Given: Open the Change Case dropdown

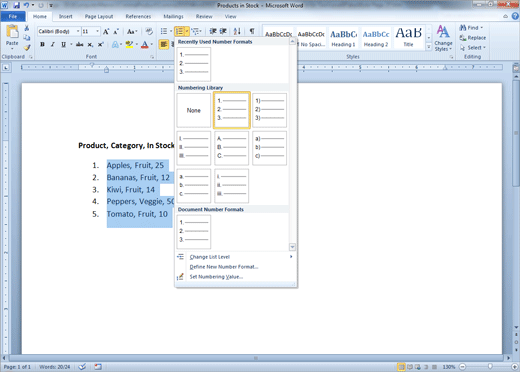Looking at the screenshot, I should point(132,32).
